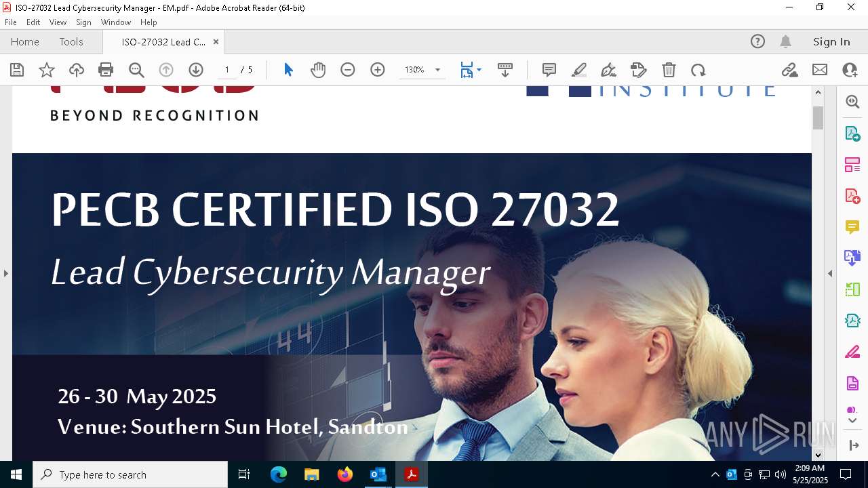Open the Create PDF tool

pos(852,196)
